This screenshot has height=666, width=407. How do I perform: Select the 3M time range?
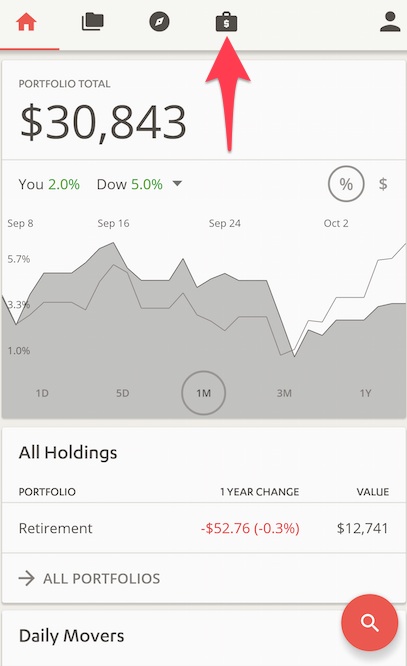(x=284, y=393)
